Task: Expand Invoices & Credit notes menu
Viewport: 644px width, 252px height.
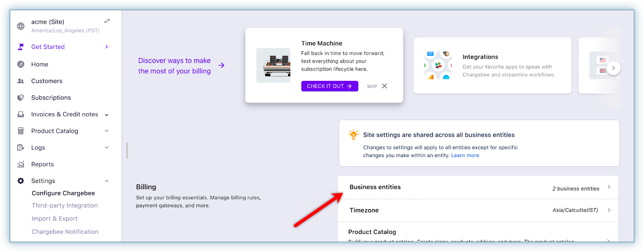Action: pos(107,115)
